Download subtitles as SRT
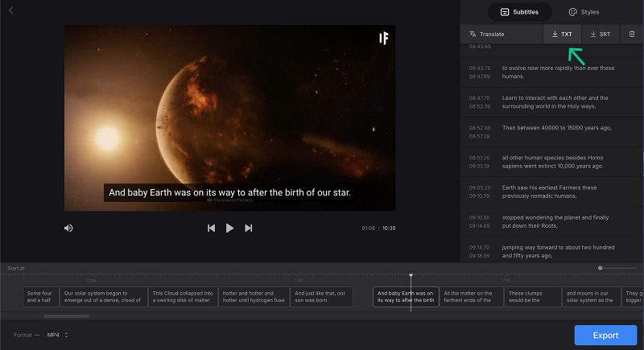644x350 pixels. (600, 34)
